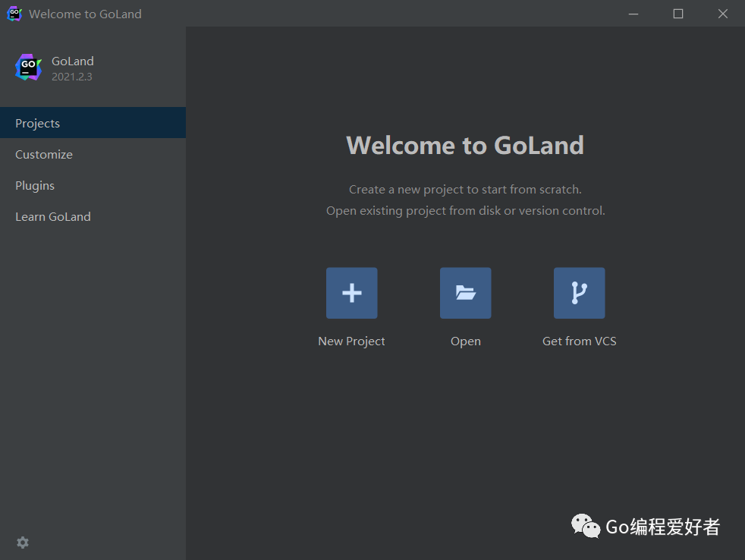Click the Get from VCS branch icon
The height and width of the screenshot is (560, 745).
(579, 293)
